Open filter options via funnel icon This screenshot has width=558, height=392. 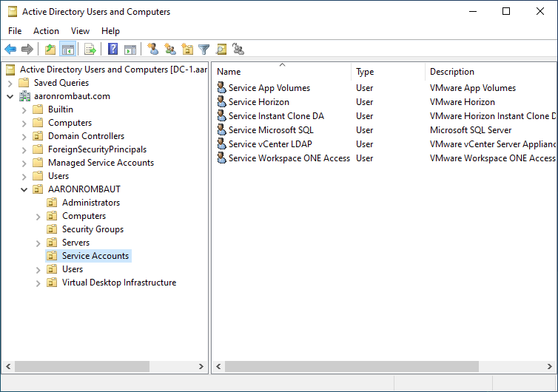(x=204, y=50)
